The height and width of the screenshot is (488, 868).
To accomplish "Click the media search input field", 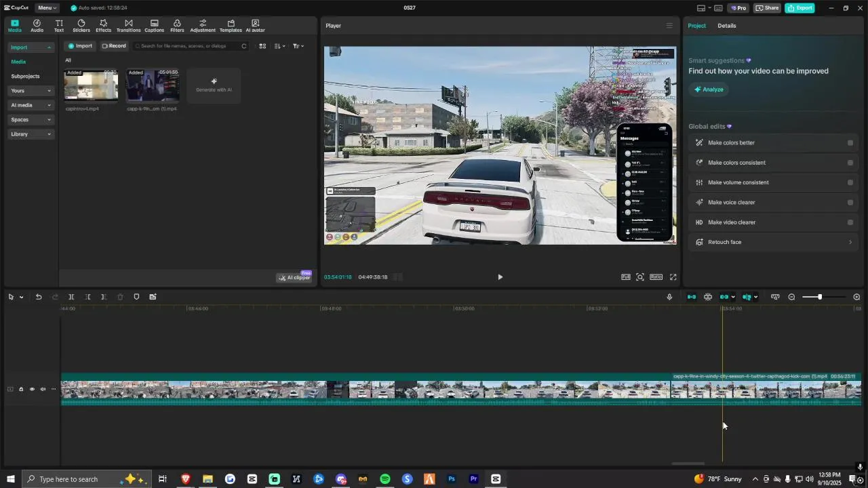I will [191, 46].
